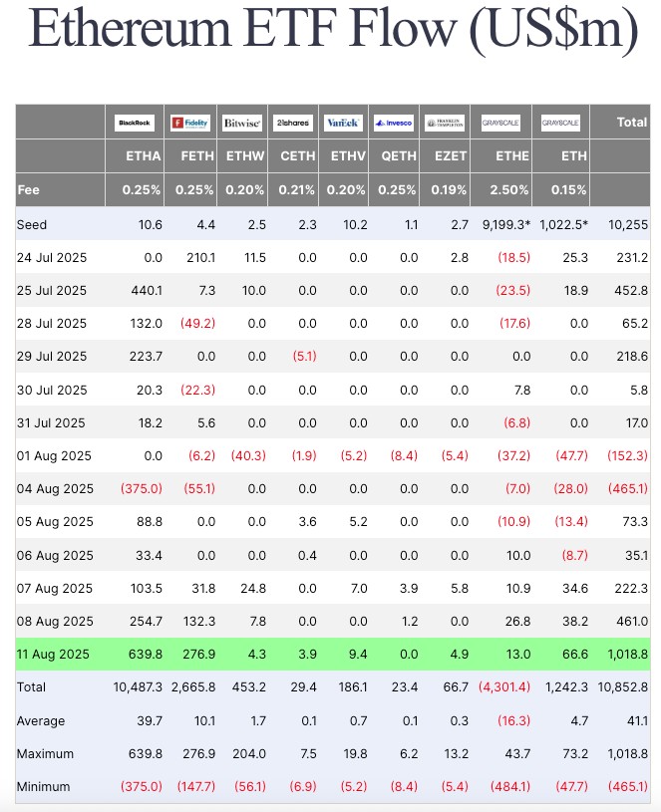Select the FETH ticker header
661x812 pixels.
click(x=197, y=155)
